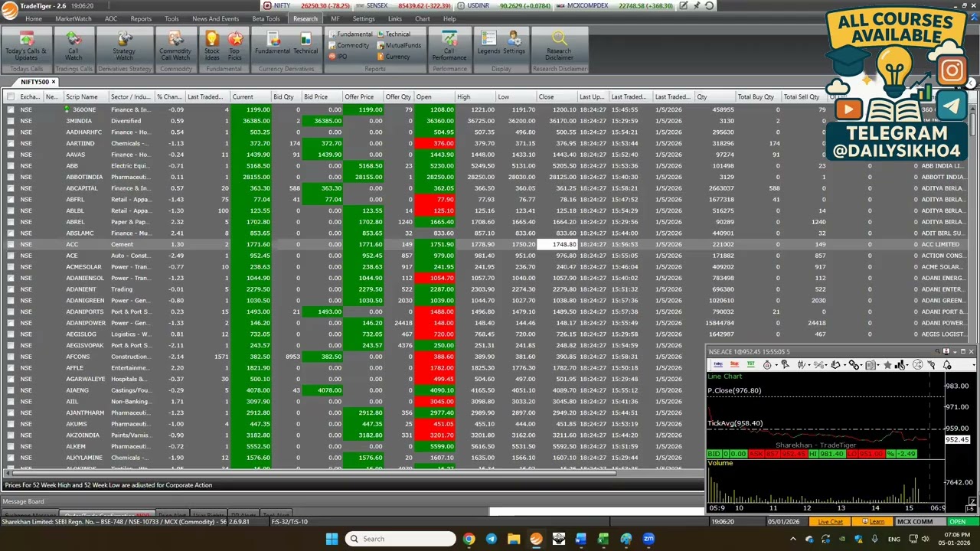The height and width of the screenshot is (551, 980).
Task: View Top Picks
Action: 235,45
